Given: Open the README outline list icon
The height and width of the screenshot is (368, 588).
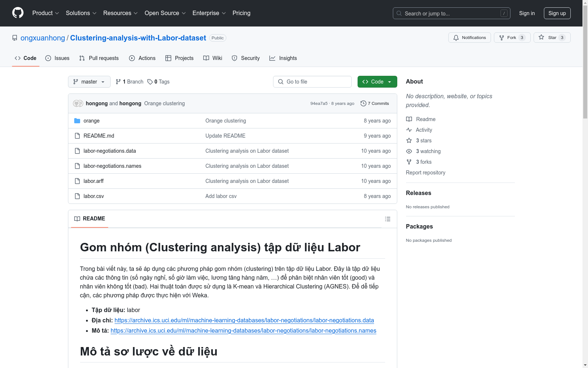Looking at the screenshot, I should click(388, 219).
